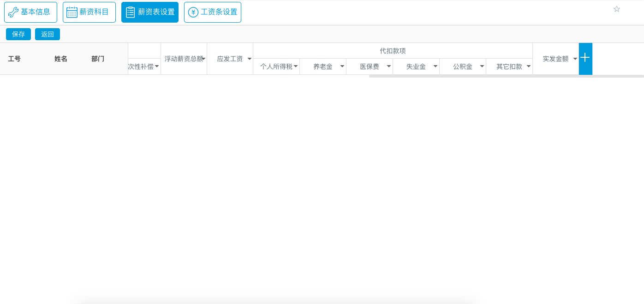Select the 薪资表设置 tab
The image size is (644, 304).
[x=149, y=12]
